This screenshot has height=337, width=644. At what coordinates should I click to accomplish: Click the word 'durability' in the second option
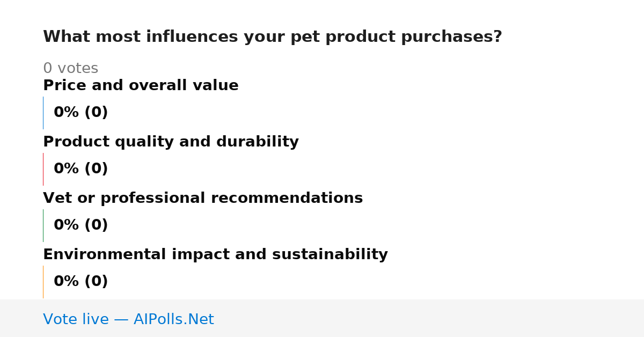click(258, 142)
